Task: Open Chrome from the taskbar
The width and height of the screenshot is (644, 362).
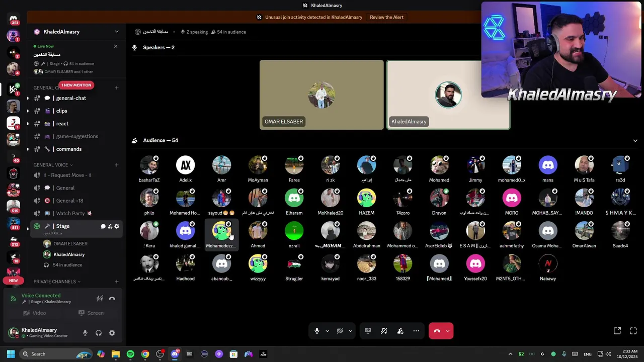Action: (x=145, y=354)
